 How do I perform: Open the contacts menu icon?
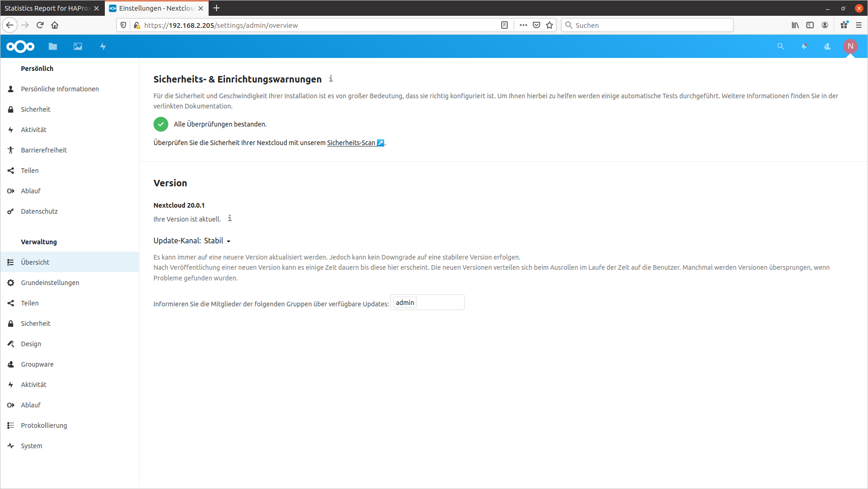[827, 46]
